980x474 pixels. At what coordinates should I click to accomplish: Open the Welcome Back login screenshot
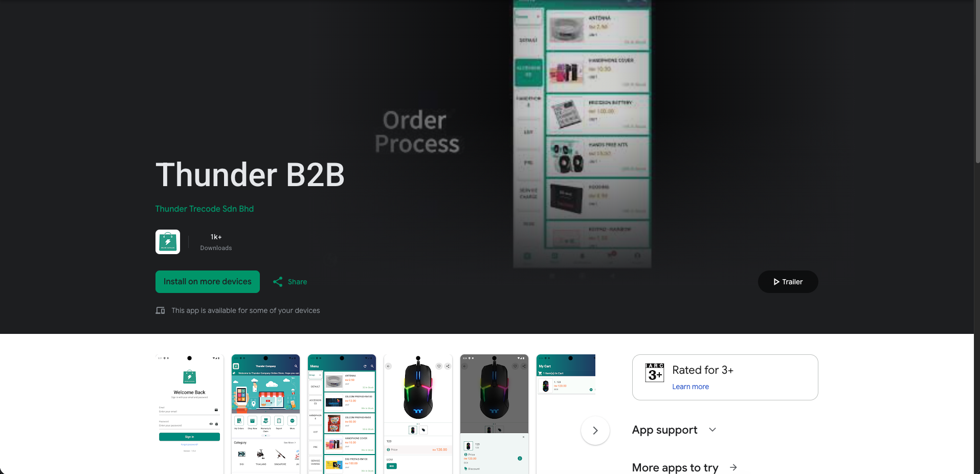coord(190,414)
